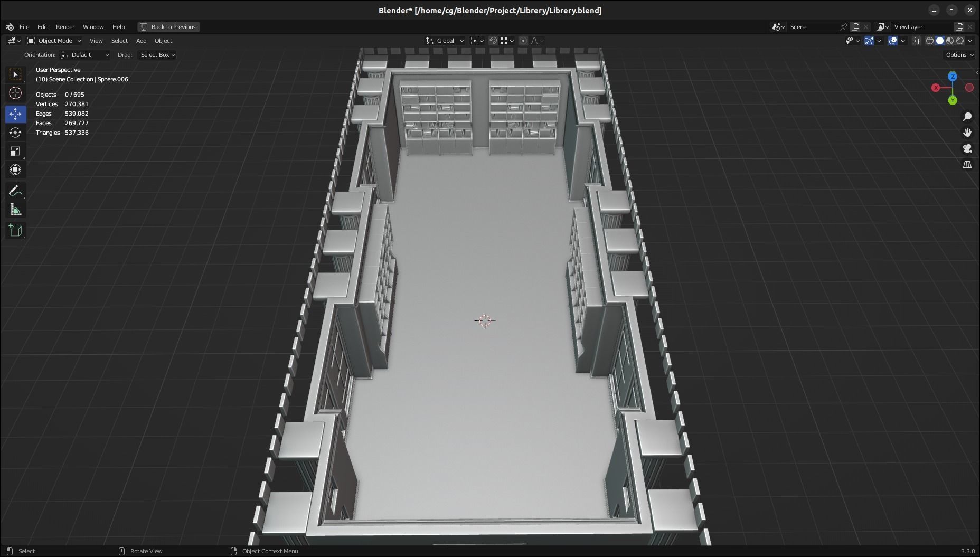Image resolution: width=980 pixels, height=557 pixels.
Task: Click the Scene name field
Action: 813,27
